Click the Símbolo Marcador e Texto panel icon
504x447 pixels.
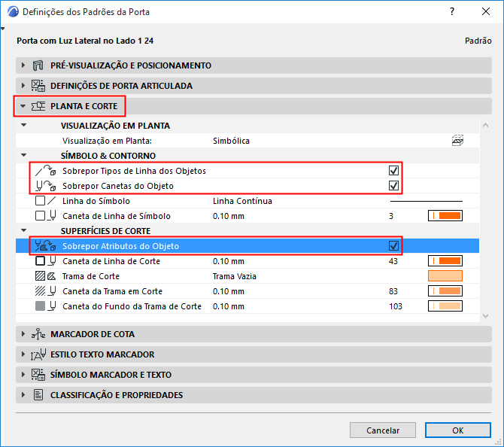[38, 375]
